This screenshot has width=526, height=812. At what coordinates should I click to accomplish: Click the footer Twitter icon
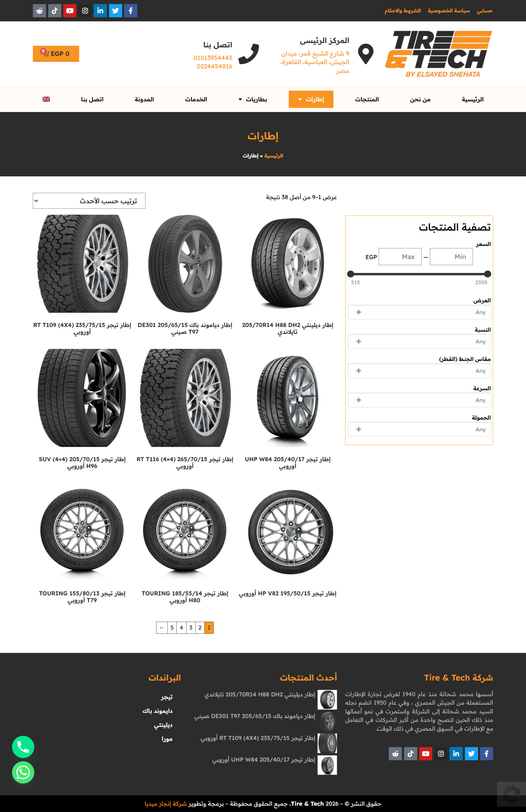[471, 754]
